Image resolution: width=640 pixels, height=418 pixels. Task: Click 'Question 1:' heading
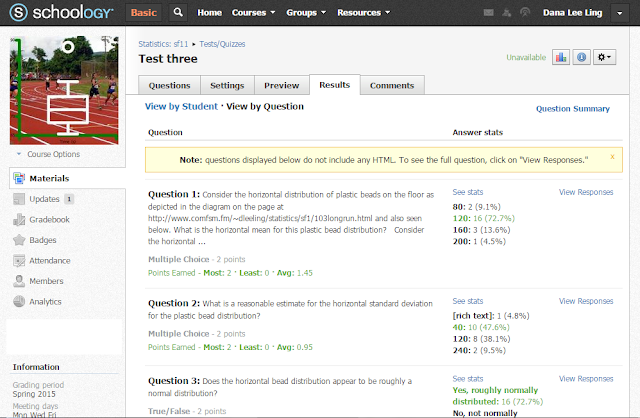[174, 194]
